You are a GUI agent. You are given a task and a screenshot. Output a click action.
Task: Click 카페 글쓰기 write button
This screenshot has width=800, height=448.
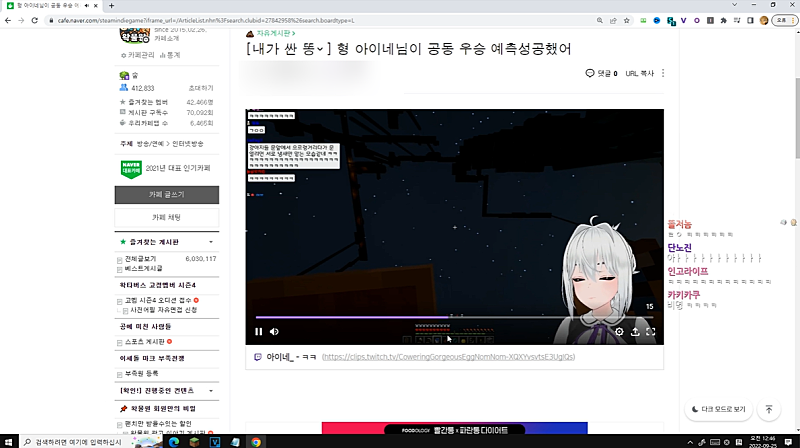(167, 194)
